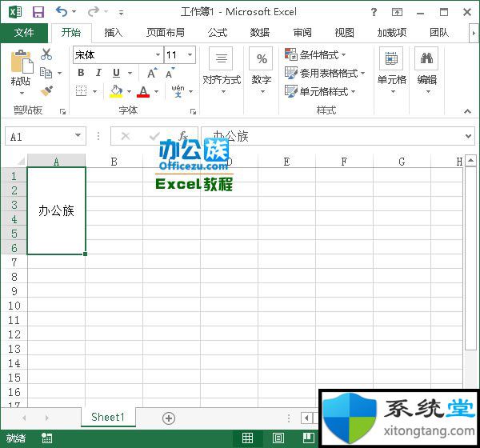Open the 对齐方式 alignment group
This screenshot has height=448, width=480.
pyautogui.click(x=222, y=70)
